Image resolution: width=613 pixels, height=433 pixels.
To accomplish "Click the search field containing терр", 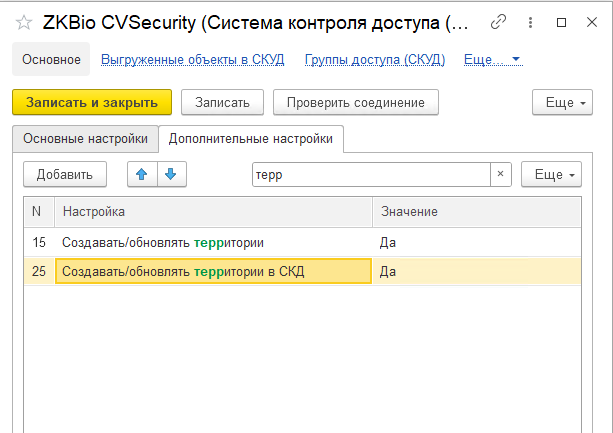I will 370,174.
